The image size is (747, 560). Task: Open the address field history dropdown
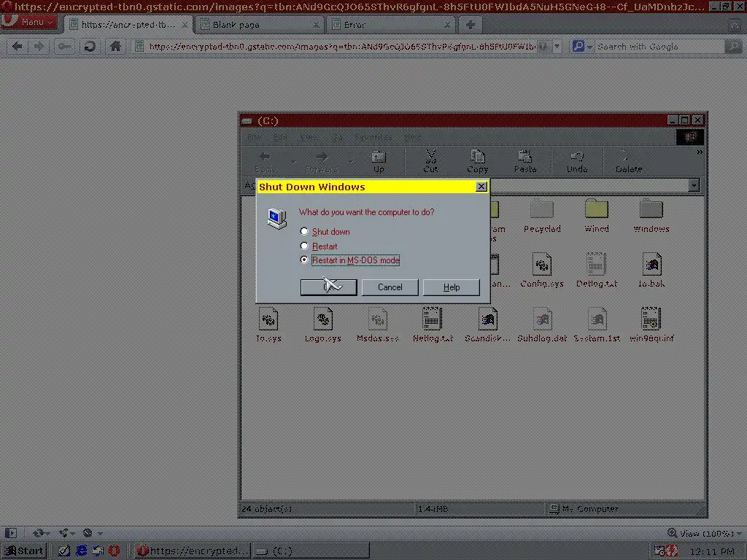click(557, 46)
